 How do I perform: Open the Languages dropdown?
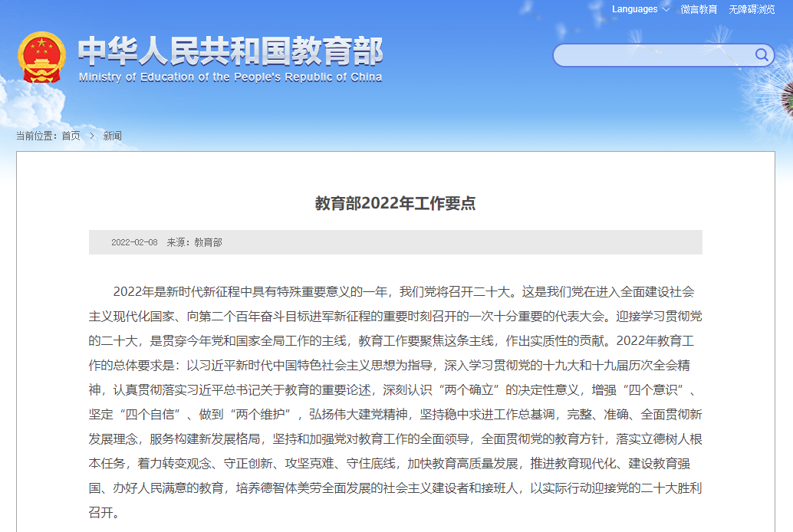point(640,9)
